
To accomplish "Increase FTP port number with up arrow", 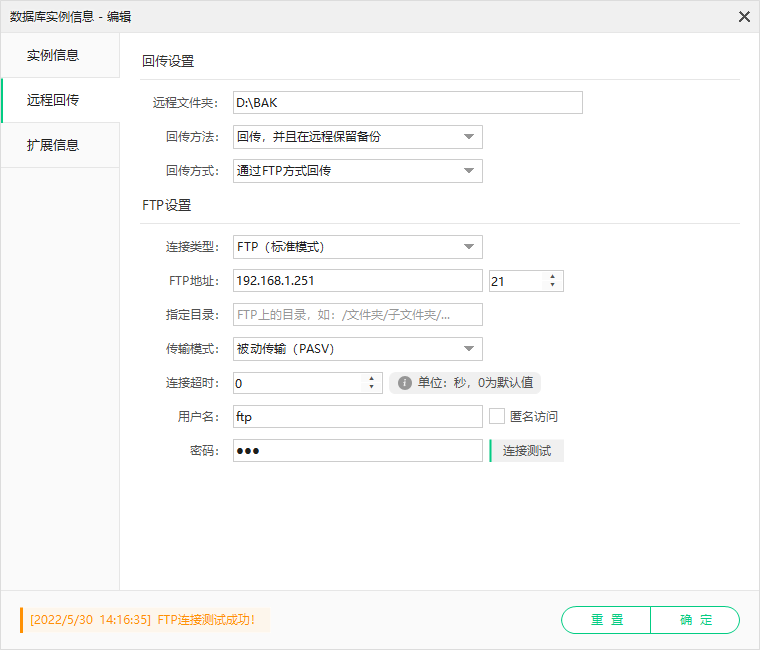I will click(553, 276).
